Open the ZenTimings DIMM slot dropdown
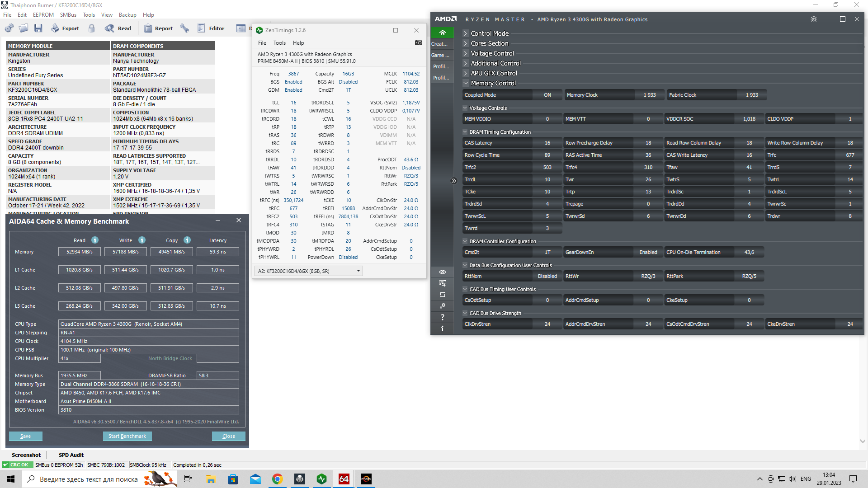The width and height of the screenshot is (868, 488). click(x=309, y=271)
